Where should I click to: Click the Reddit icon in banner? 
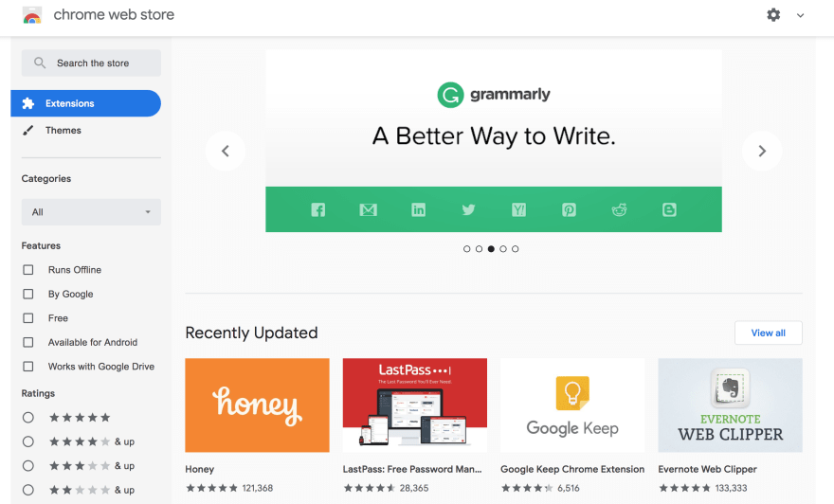click(619, 209)
